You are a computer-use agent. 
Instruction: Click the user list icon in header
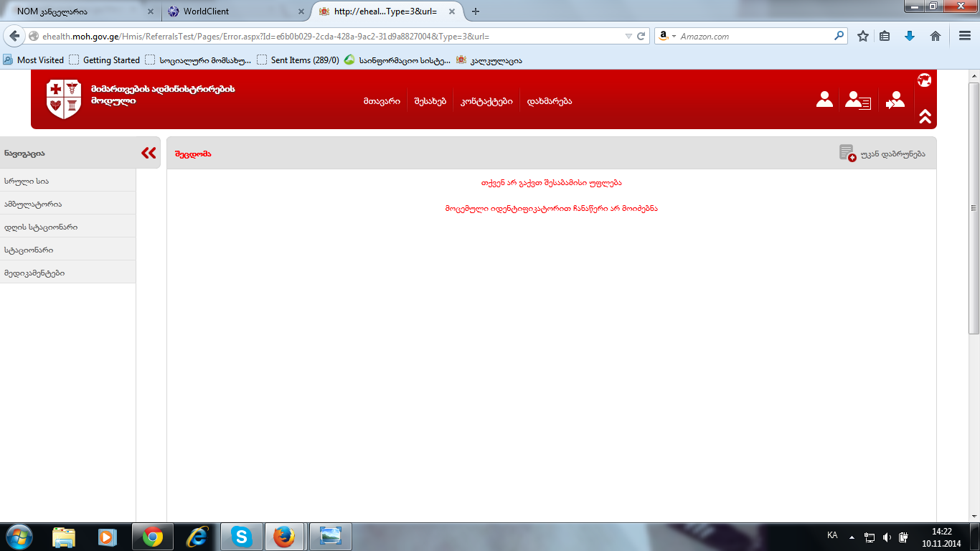857,100
